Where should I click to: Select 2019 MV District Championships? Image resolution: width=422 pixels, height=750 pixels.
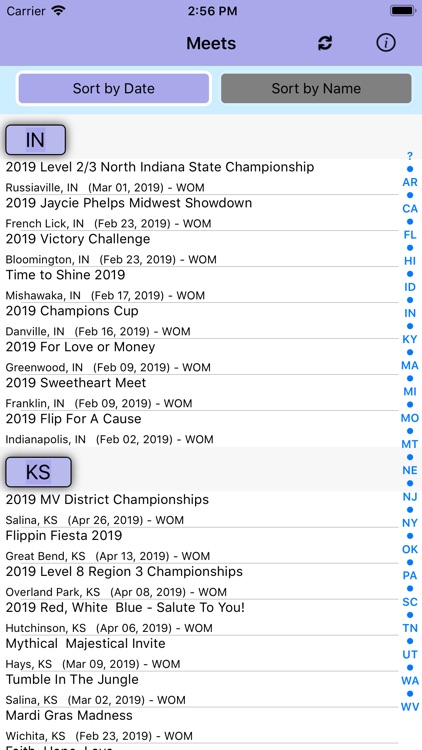(x=201, y=509)
